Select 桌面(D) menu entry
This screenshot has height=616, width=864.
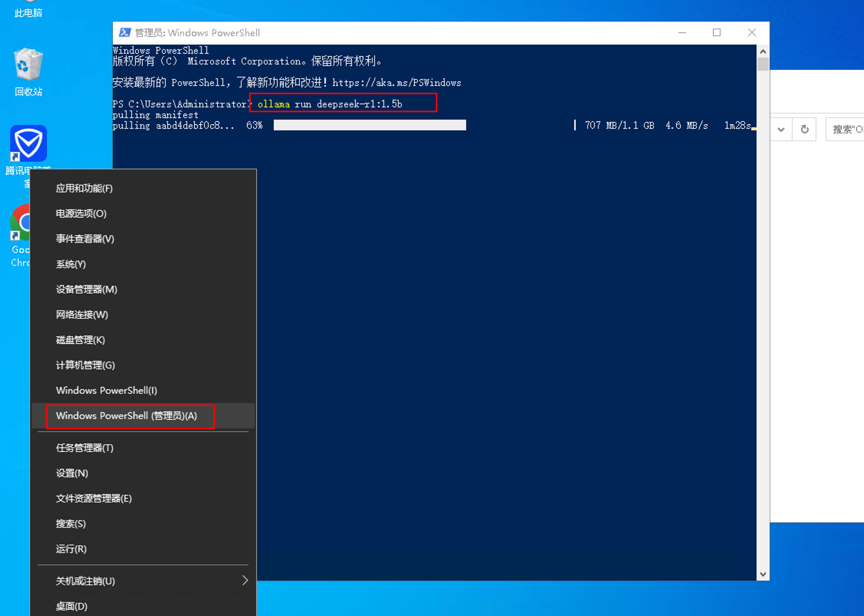click(x=143, y=606)
